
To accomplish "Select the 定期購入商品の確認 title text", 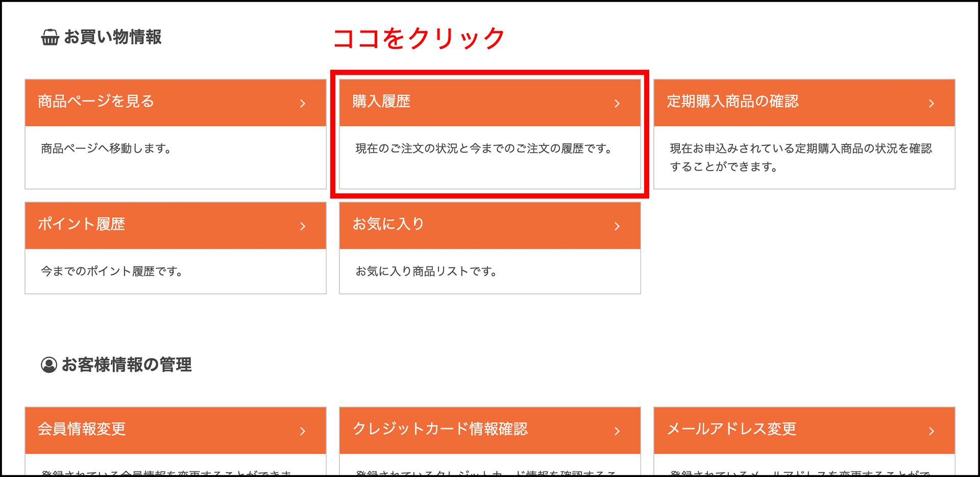I will click(x=732, y=102).
